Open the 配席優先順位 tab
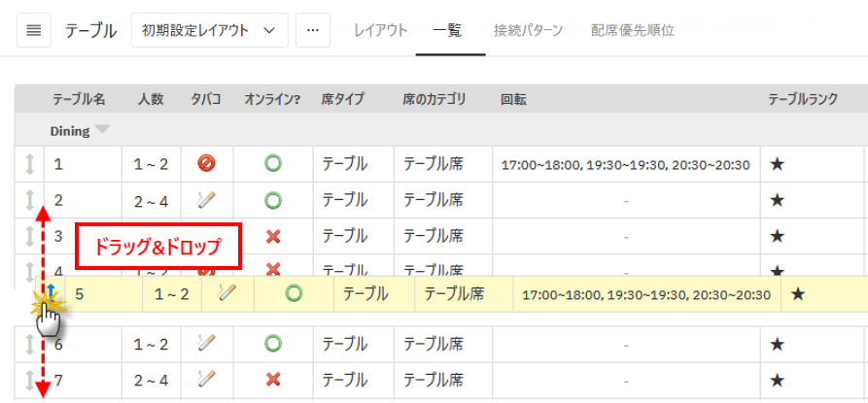The width and height of the screenshot is (868, 403). click(x=633, y=30)
